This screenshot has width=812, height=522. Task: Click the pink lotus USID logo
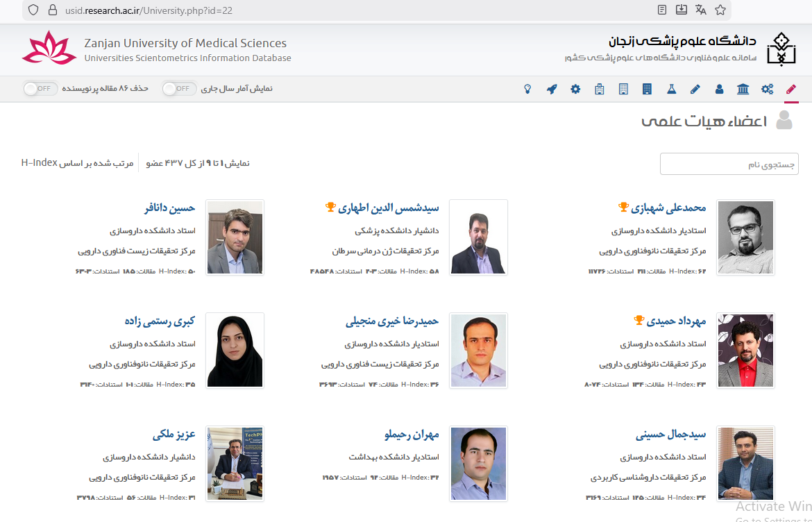point(49,48)
